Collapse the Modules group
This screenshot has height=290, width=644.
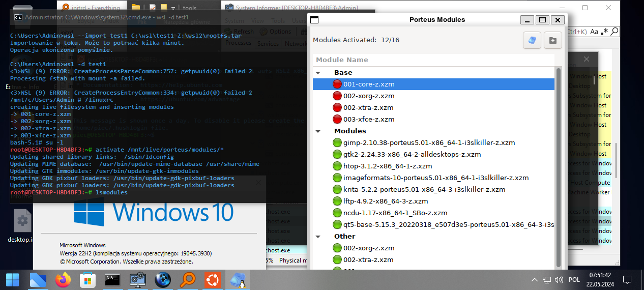point(318,131)
